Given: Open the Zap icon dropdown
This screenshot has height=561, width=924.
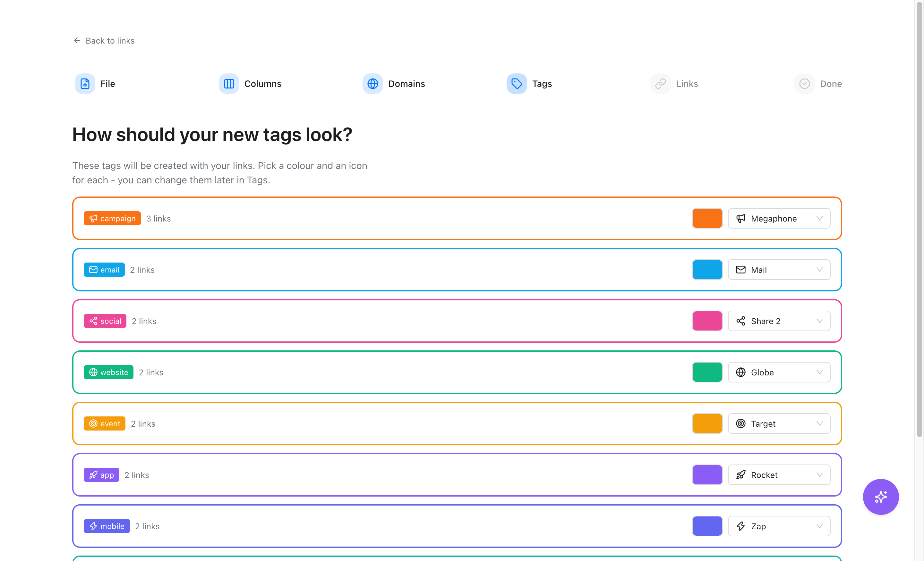Looking at the screenshot, I should point(779,526).
